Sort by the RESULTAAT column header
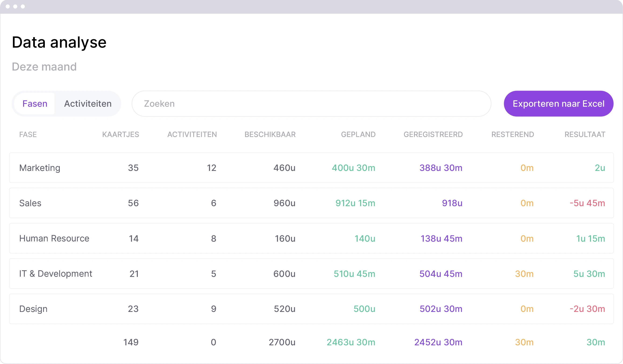This screenshot has height=364, width=623. tap(585, 134)
